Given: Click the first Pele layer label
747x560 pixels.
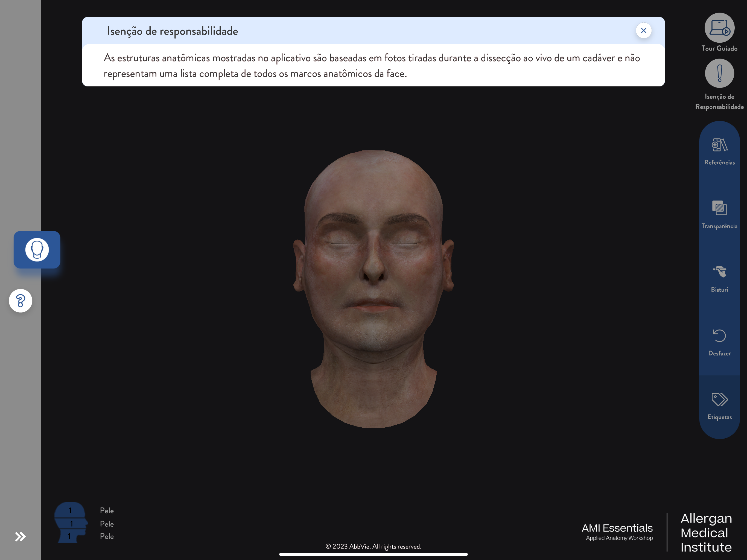Looking at the screenshot, I should point(107,511).
